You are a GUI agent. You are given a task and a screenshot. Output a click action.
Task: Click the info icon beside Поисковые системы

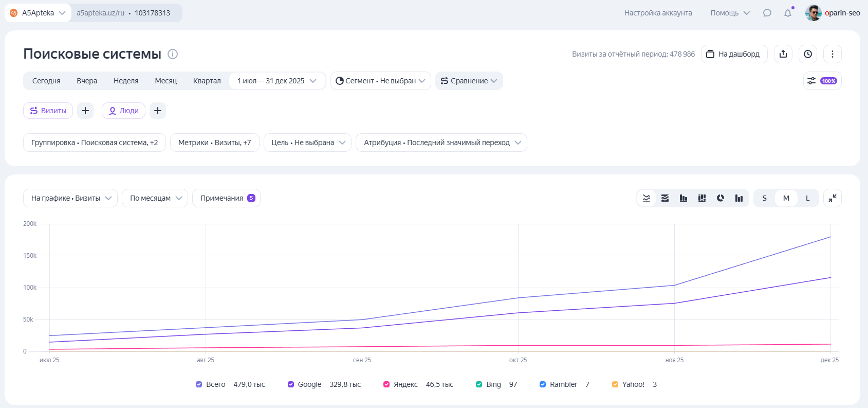coord(173,54)
